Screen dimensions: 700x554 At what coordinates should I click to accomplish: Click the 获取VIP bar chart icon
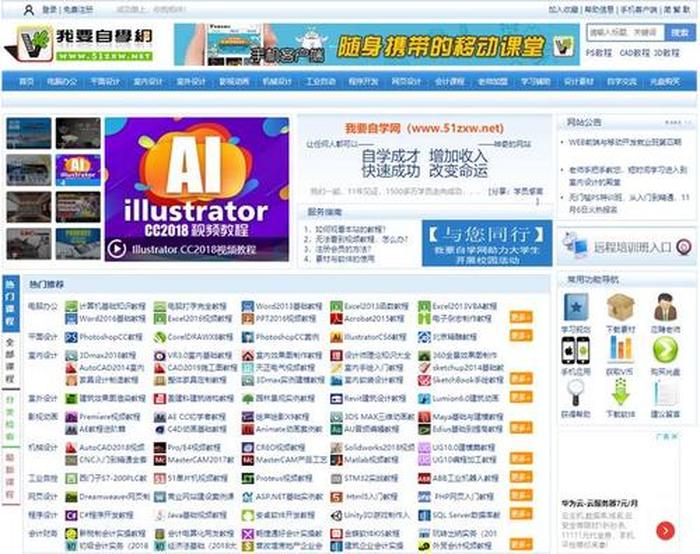coord(621,350)
